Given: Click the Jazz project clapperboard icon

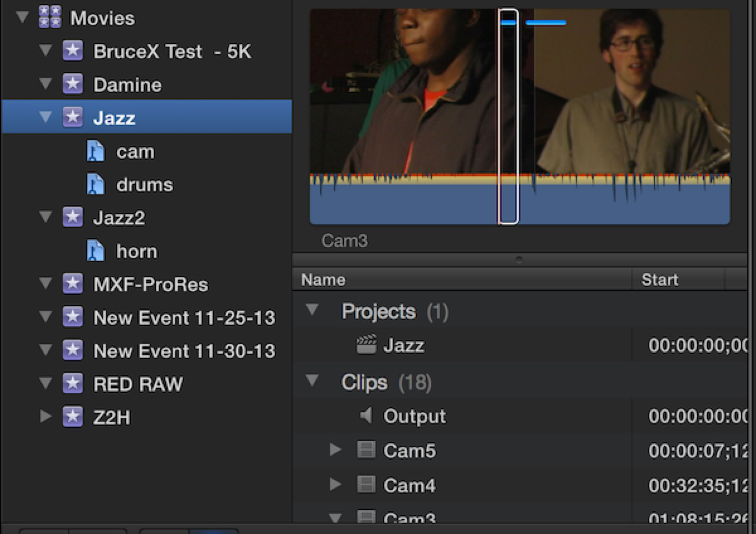Looking at the screenshot, I should pyautogui.click(x=366, y=345).
